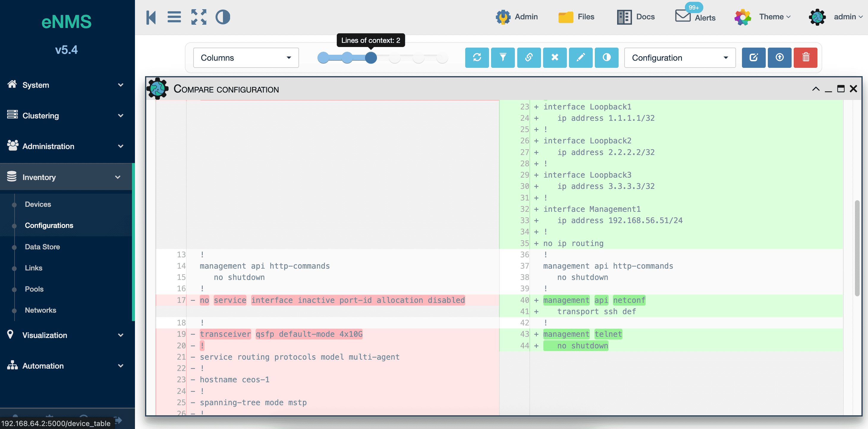Open the Admin panel

[x=517, y=17]
